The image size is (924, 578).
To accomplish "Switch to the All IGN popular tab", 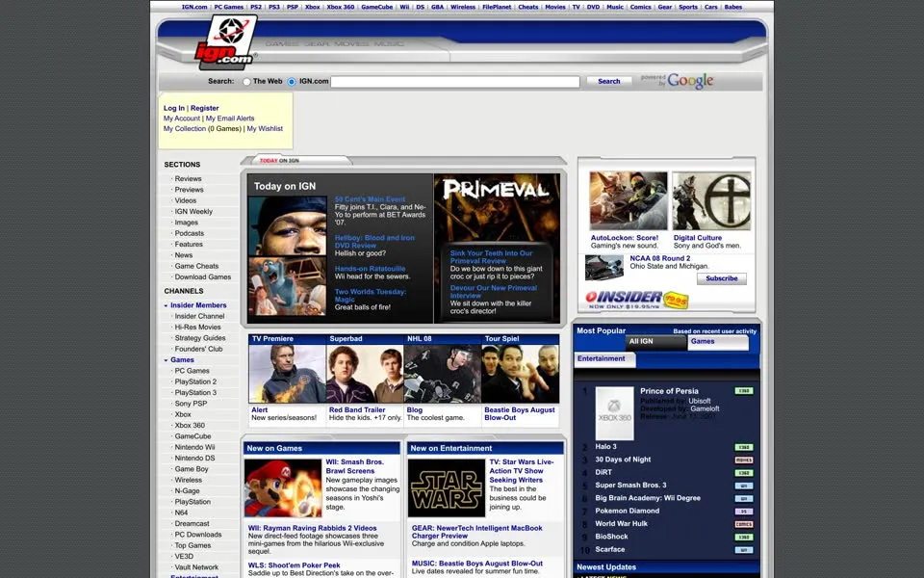I will point(655,341).
